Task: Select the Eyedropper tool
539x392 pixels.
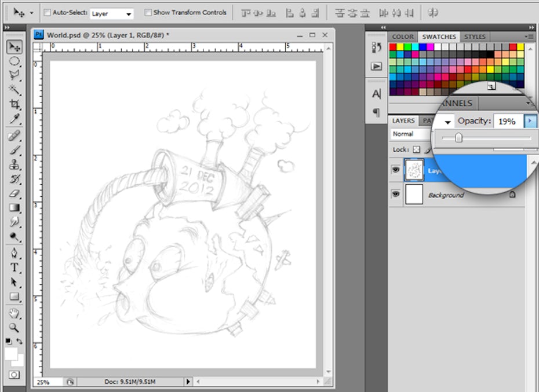Action: [x=14, y=119]
